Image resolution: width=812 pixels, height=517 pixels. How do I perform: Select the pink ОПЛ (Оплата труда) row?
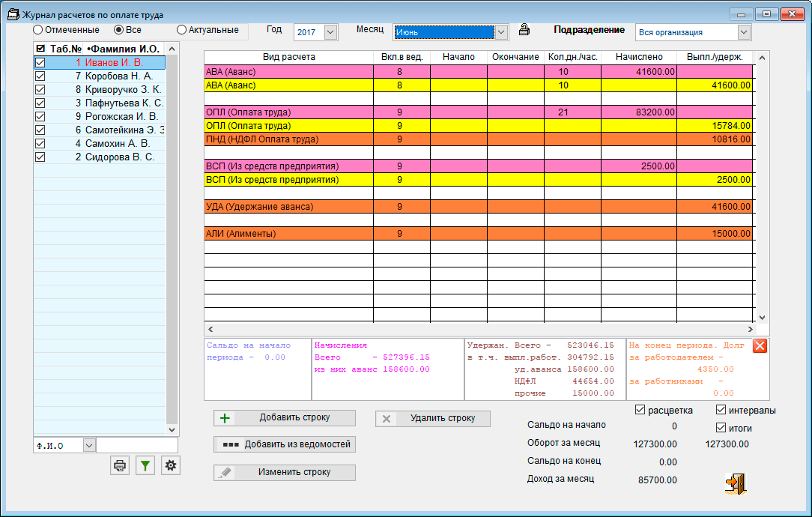coord(479,112)
